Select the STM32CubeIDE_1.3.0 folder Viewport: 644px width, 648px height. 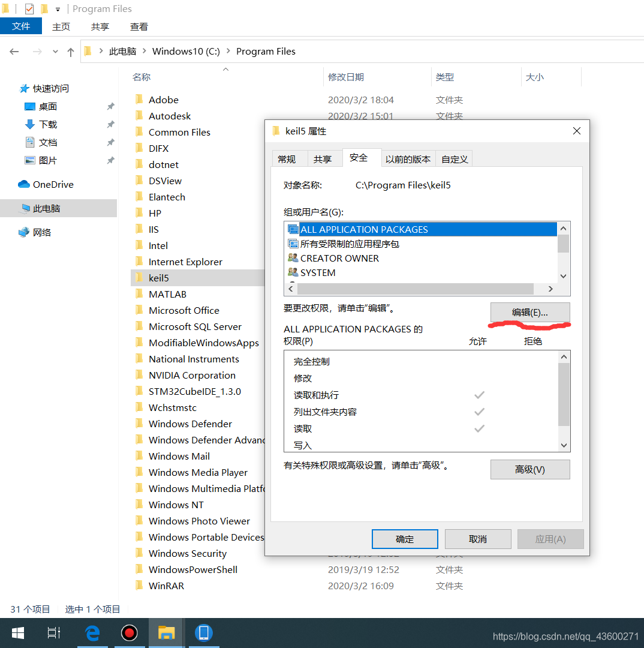(194, 391)
